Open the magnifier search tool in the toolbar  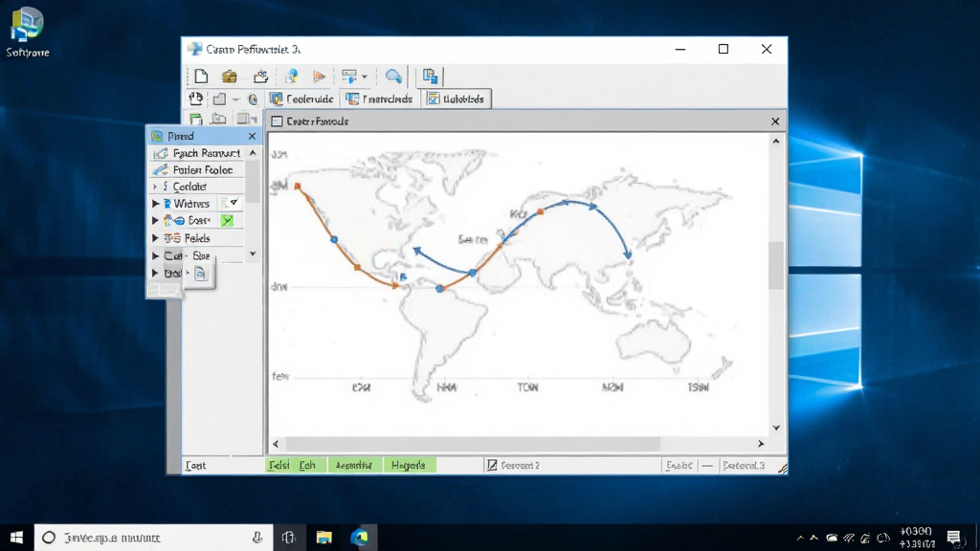393,77
